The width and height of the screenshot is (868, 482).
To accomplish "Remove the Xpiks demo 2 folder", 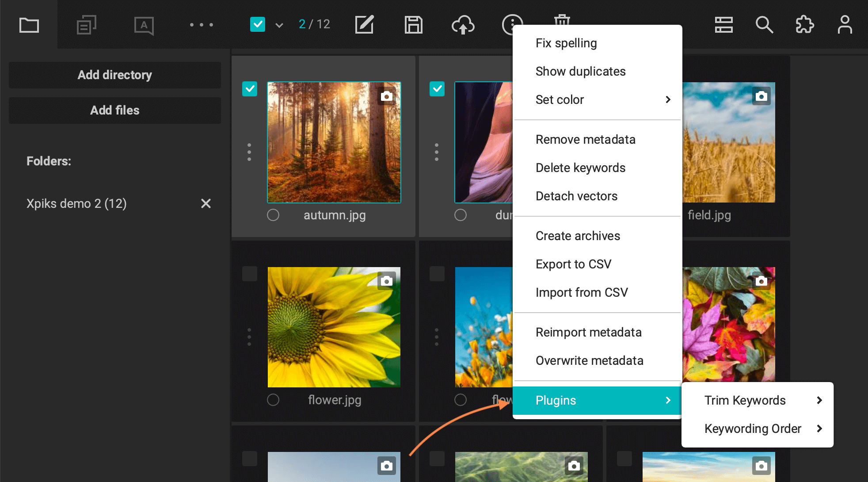I will pyautogui.click(x=206, y=203).
